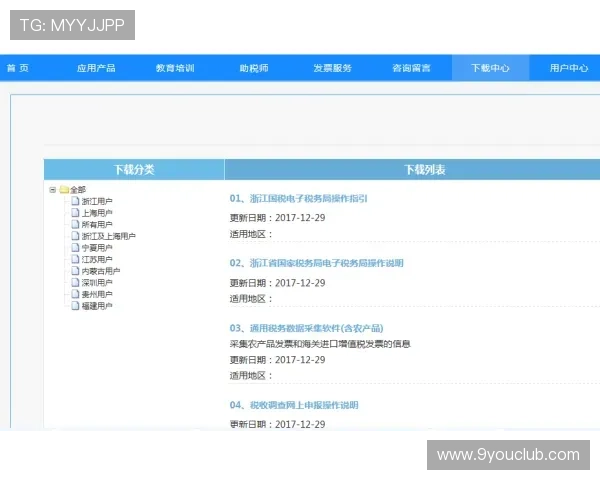This screenshot has width=600, height=480.
Task: Click the 更新日期 line under item 02
Action: pyautogui.click(x=277, y=283)
